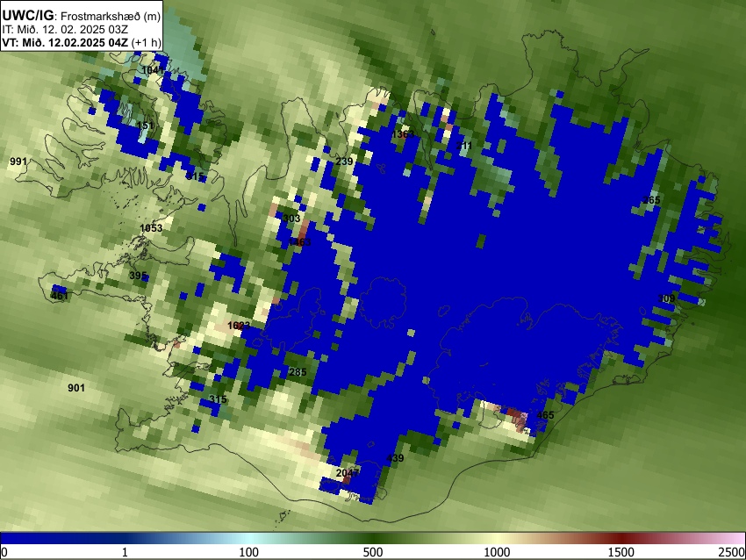Click the 395 value label
746x560 pixels.
(x=138, y=276)
